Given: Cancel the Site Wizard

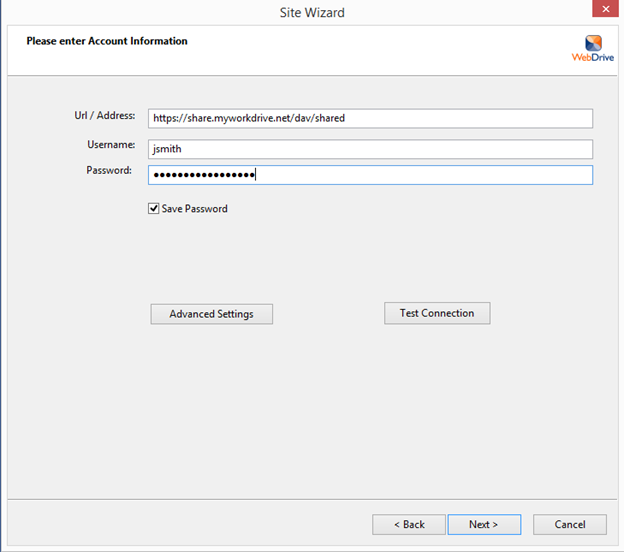Looking at the screenshot, I should pyautogui.click(x=569, y=524).
